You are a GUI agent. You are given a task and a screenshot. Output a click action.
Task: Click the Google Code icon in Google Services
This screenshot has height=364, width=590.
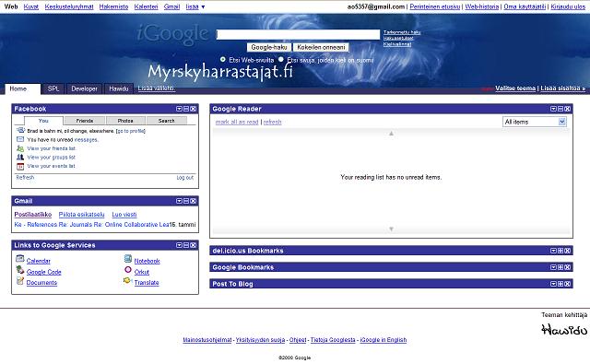coord(20,270)
